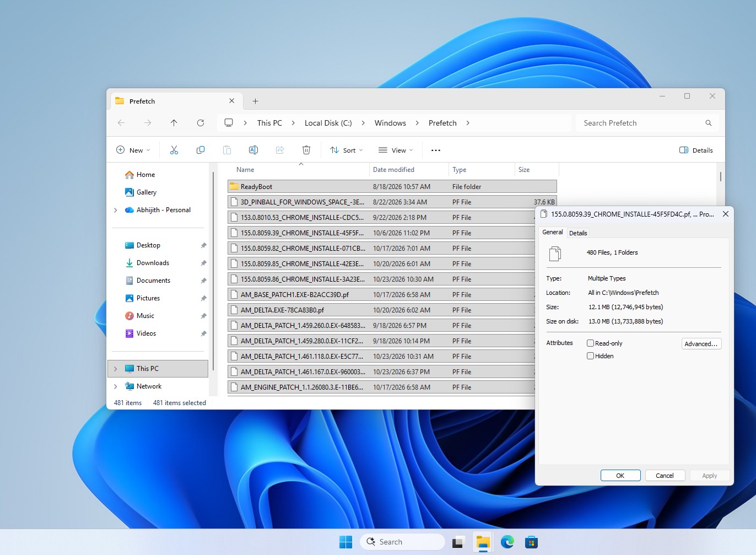Screen dimensions: 756x555
Task: Click Cancel in Properties dialog
Action: tap(665, 476)
